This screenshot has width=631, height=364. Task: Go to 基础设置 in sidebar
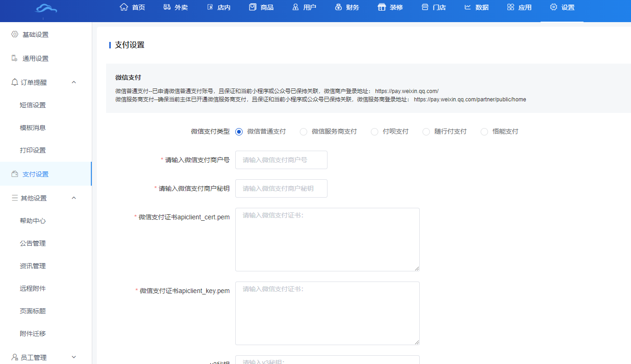[46, 35]
